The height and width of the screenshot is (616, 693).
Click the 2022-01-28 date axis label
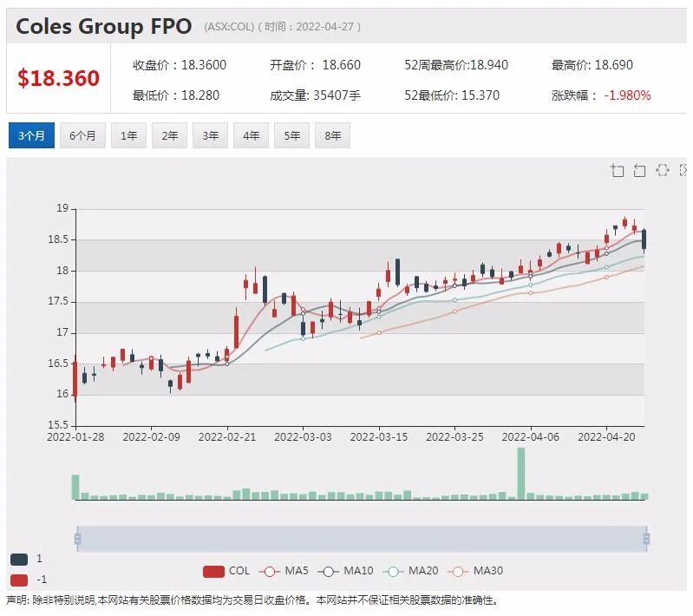point(75,437)
